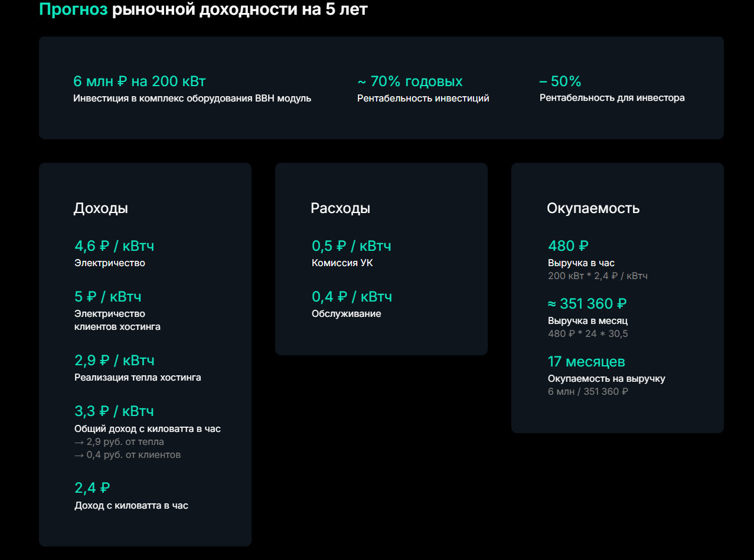Click the '17 месяцев' payback period value
Viewport: 754px width, 560px height.
pyautogui.click(x=586, y=361)
